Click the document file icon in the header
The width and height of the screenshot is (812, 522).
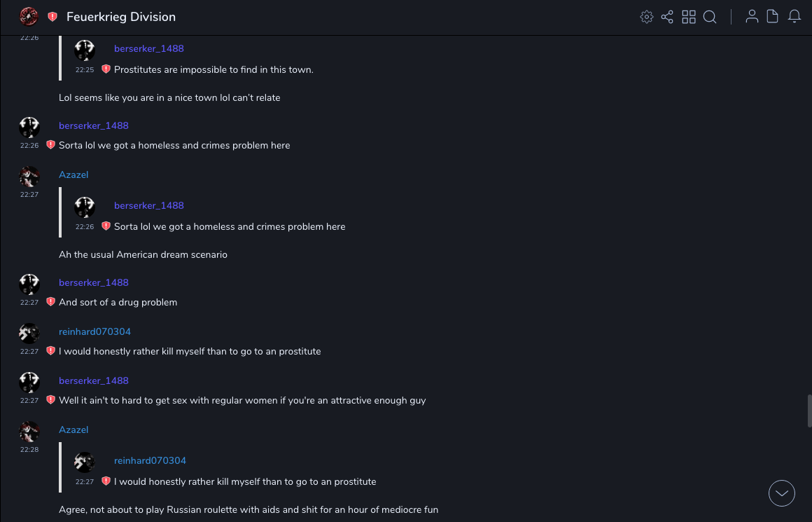(773, 17)
